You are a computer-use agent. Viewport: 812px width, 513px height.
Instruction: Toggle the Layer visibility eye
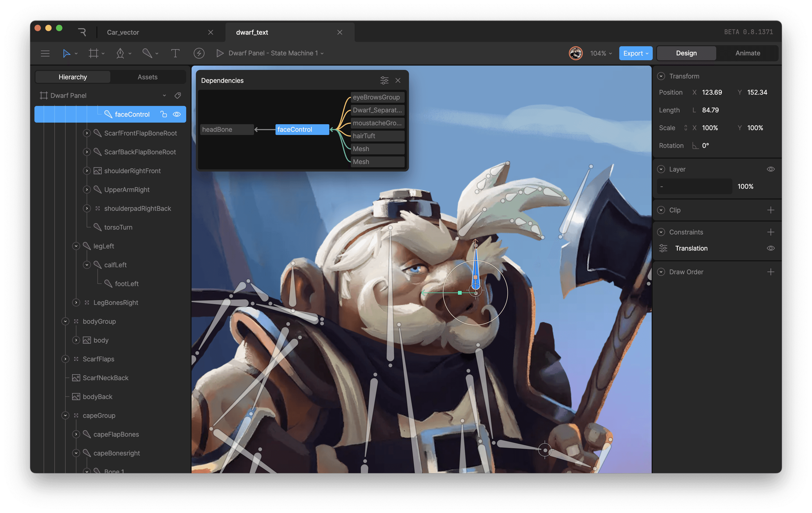coord(771,169)
